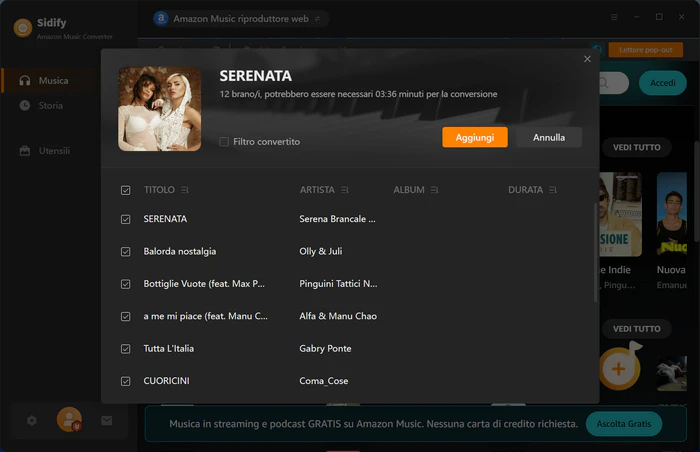Screen dimensions: 700x452
Task: Select the Coma_Cose artist text
Action: (324, 381)
